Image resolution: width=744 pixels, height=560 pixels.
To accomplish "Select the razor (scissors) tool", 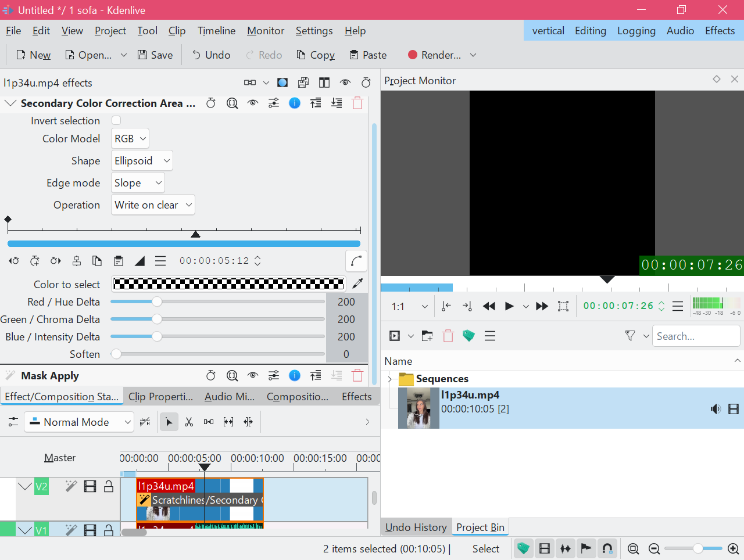I will [x=189, y=422].
